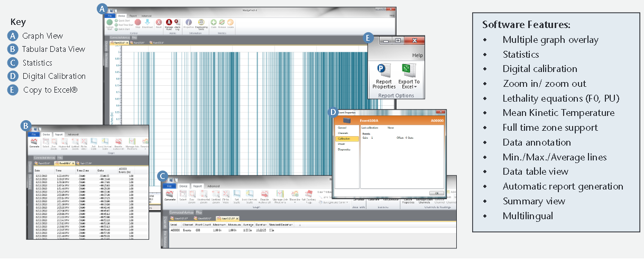The image size is (644, 270).
Task: Click OK in the Event Properties dialog
Action: 437,193
